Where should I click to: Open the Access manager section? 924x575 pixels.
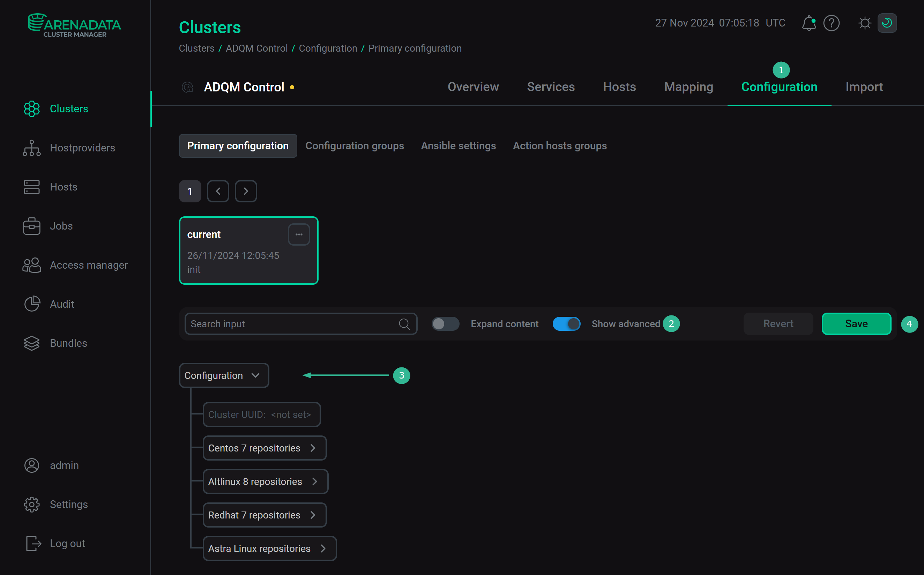[x=89, y=265]
